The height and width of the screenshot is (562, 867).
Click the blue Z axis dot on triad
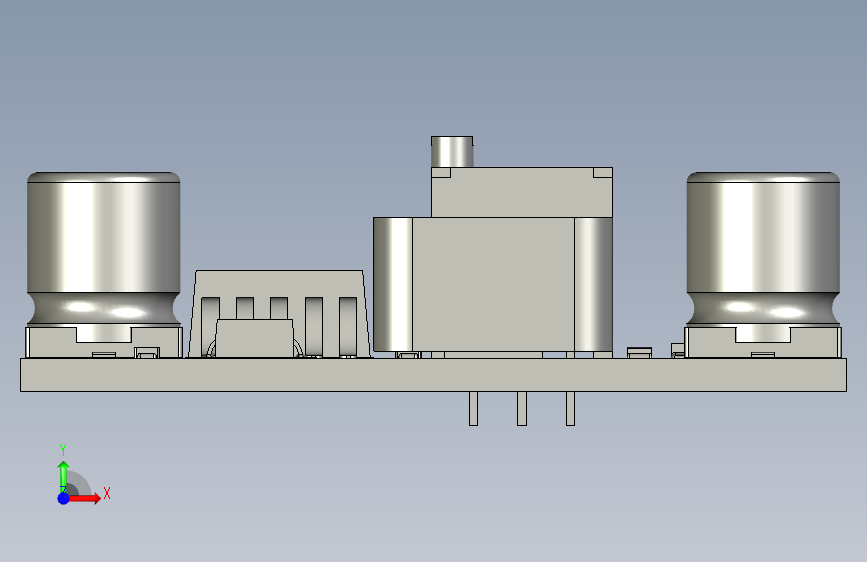point(64,498)
